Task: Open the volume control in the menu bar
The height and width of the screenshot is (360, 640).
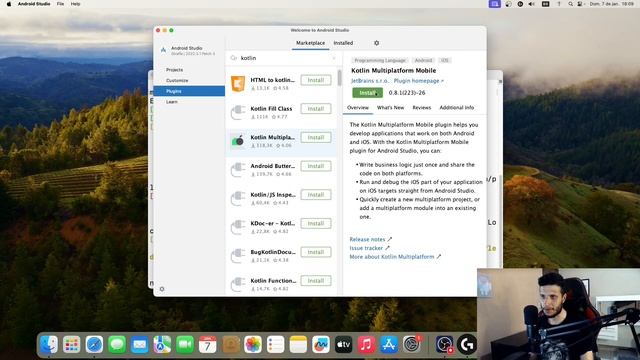Action: (x=531, y=4)
